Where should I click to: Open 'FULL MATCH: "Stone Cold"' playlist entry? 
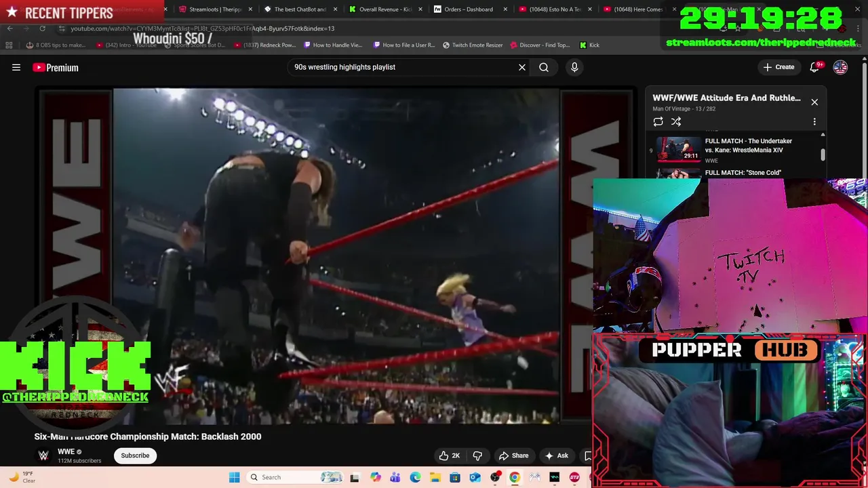(743, 173)
